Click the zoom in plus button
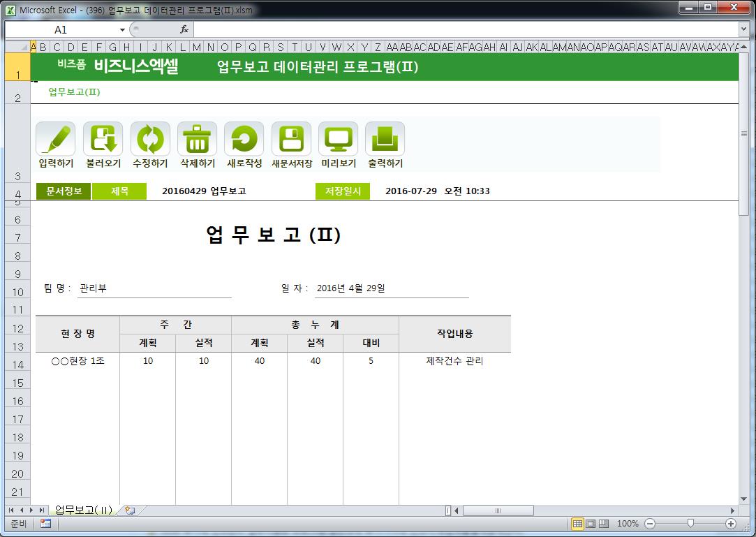This screenshot has height=537, width=756. pyautogui.click(x=731, y=524)
